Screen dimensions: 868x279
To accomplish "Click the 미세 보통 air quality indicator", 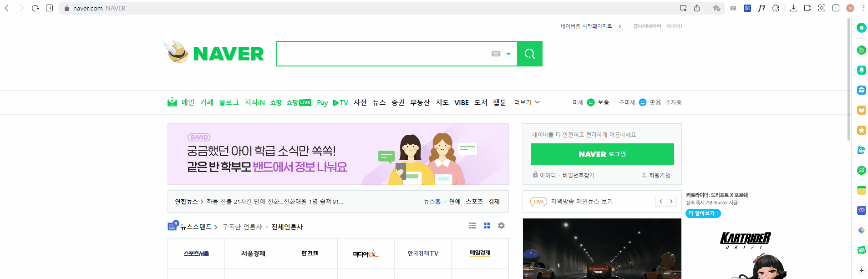I will point(591,102).
